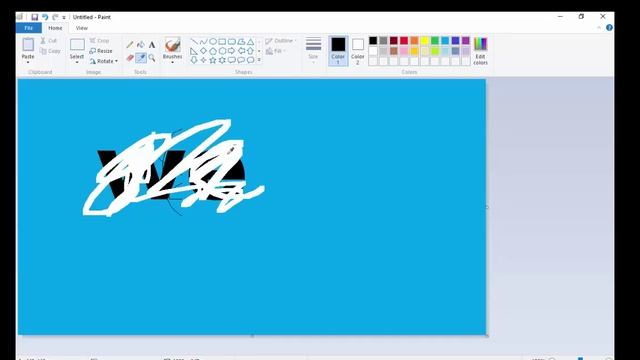The width and height of the screenshot is (640, 360).
Task: Choose the Hexagon shape
Action: point(222,51)
